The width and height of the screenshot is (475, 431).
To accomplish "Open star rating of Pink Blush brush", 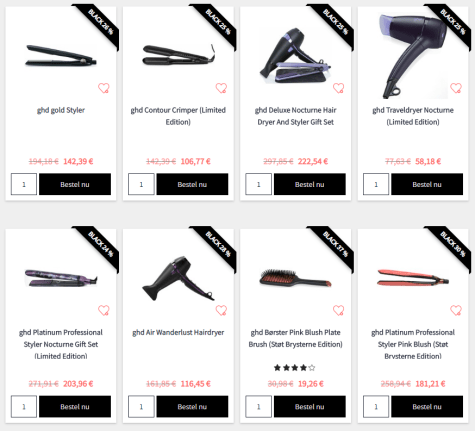I will [x=295, y=368].
